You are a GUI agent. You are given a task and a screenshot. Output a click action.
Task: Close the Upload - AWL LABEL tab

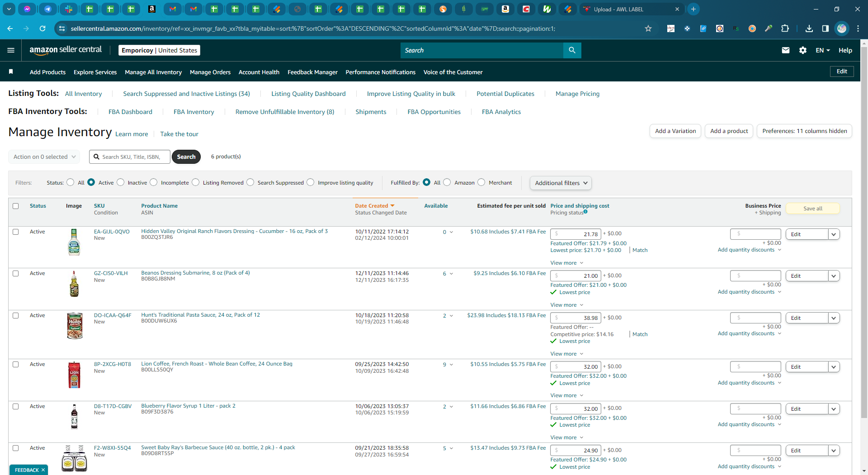coord(677,9)
